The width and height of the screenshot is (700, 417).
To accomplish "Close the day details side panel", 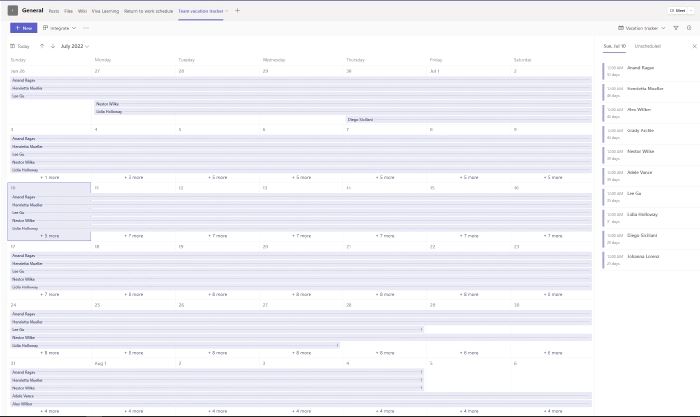I will pos(694,46).
